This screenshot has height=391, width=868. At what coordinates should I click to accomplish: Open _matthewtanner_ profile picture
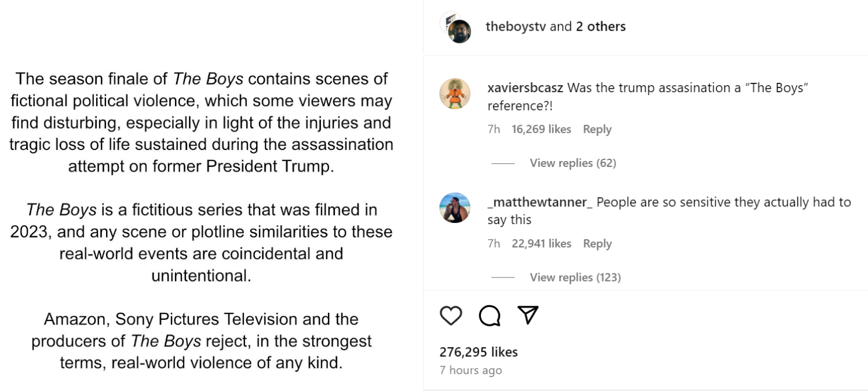pyautogui.click(x=455, y=208)
